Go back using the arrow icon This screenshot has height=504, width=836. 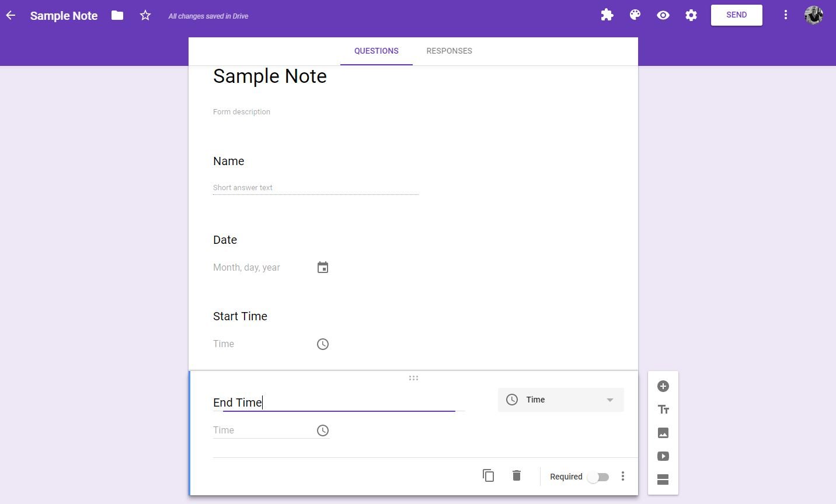11,15
